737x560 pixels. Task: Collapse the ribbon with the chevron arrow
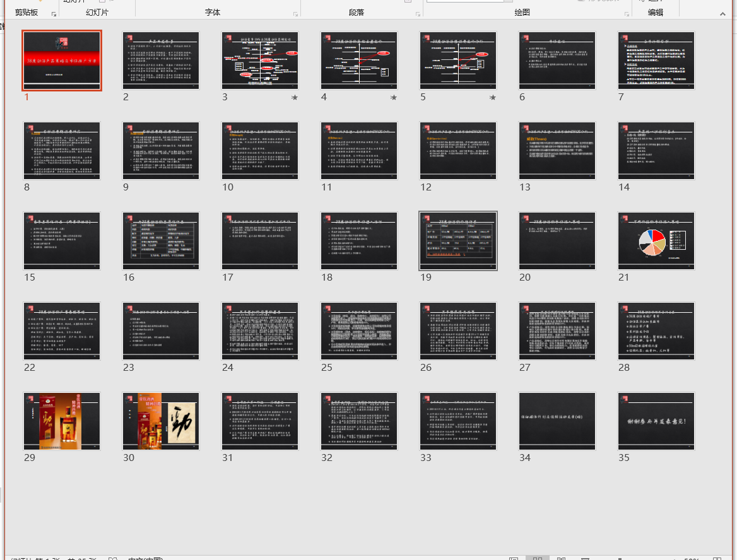[722, 14]
